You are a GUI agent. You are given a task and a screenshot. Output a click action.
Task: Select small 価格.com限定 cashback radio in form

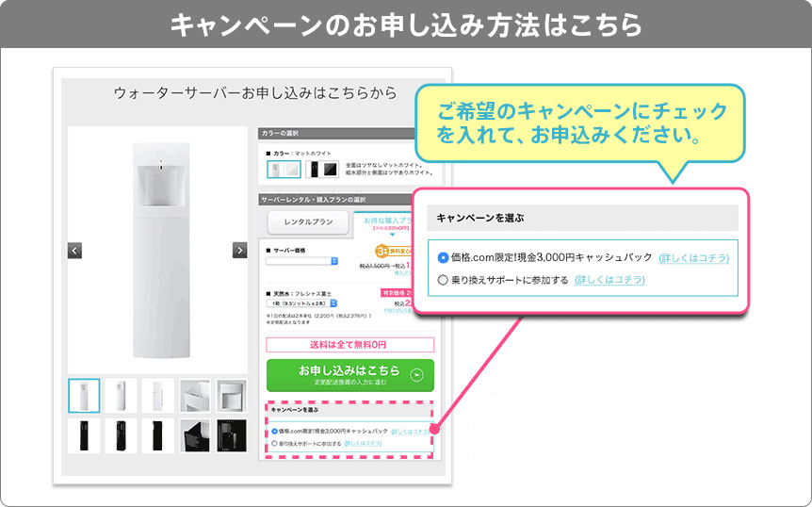coord(274,432)
